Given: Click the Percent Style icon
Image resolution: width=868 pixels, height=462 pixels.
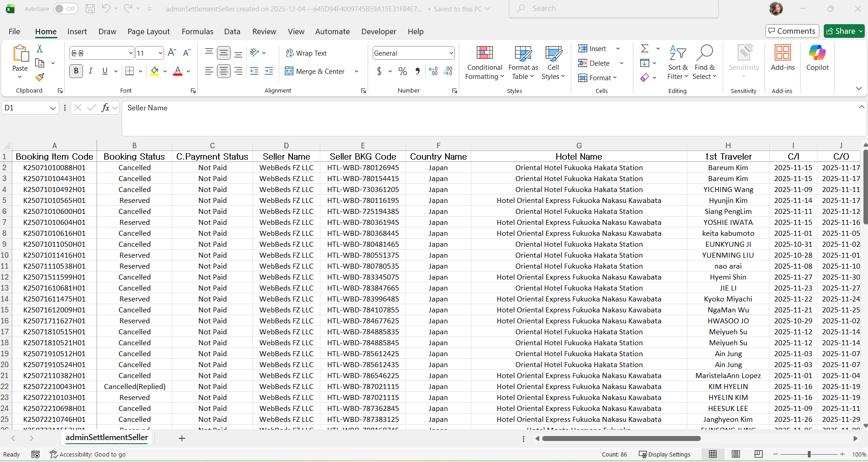Looking at the screenshot, I should [x=402, y=71].
